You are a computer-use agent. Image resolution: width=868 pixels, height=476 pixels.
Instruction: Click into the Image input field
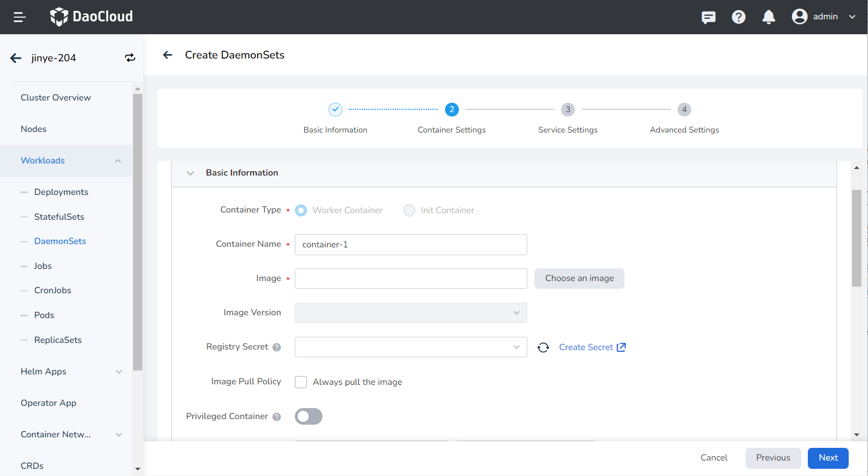[x=411, y=279]
